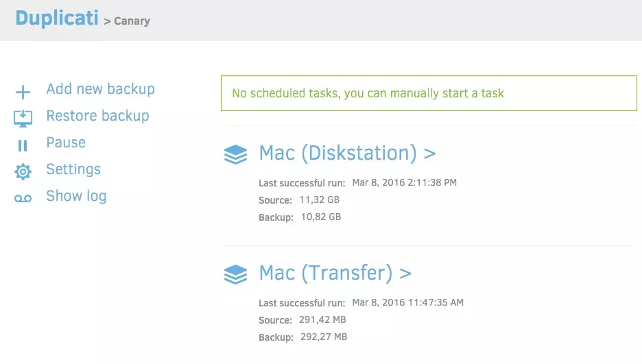Click the restore backup monitor icon
The image size is (642, 364).
(x=23, y=118)
